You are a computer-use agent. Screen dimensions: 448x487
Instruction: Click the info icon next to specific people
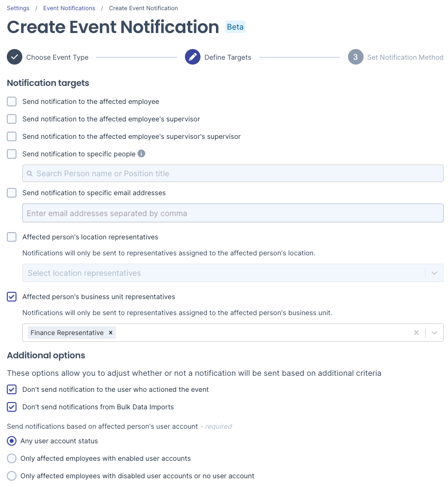tap(140, 153)
